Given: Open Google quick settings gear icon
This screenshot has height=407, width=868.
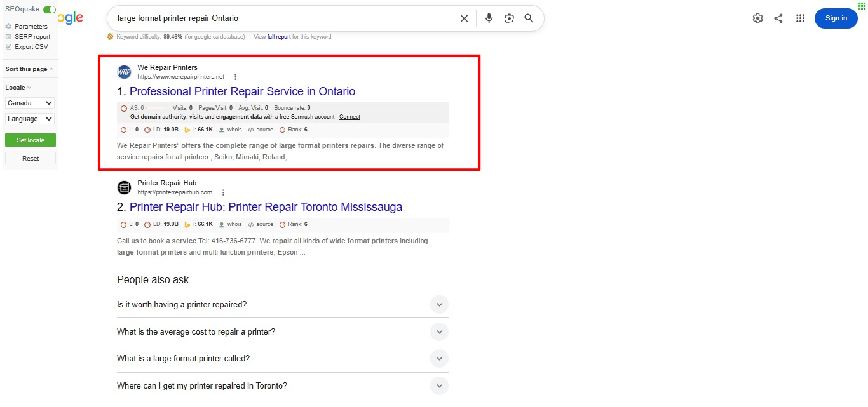Looking at the screenshot, I should pyautogui.click(x=757, y=18).
